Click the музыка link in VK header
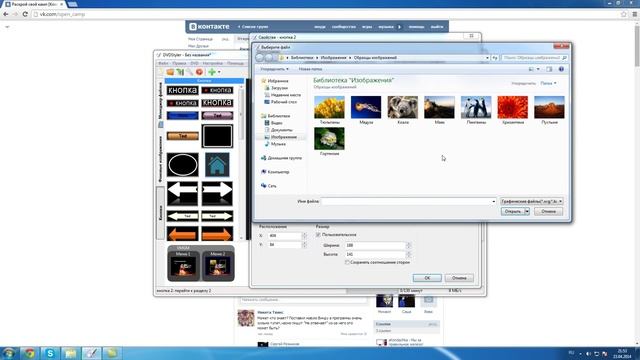The image size is (640, 360). 386,27
